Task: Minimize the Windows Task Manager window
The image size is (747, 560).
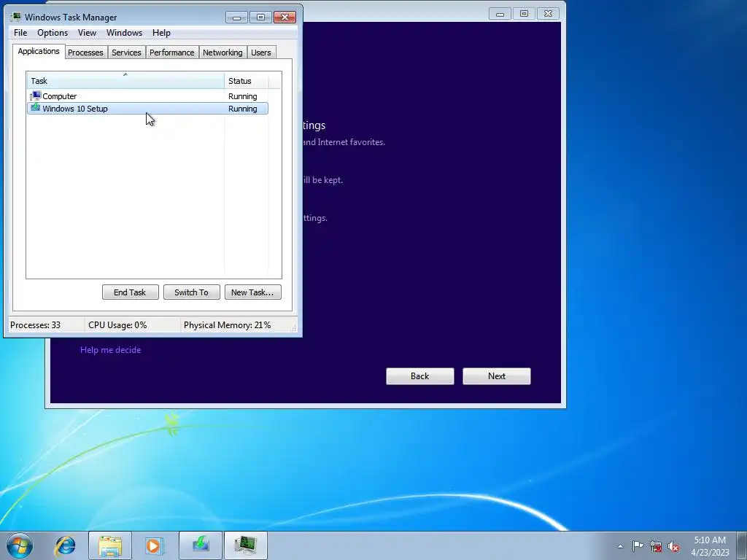Action: pos(236,17)
